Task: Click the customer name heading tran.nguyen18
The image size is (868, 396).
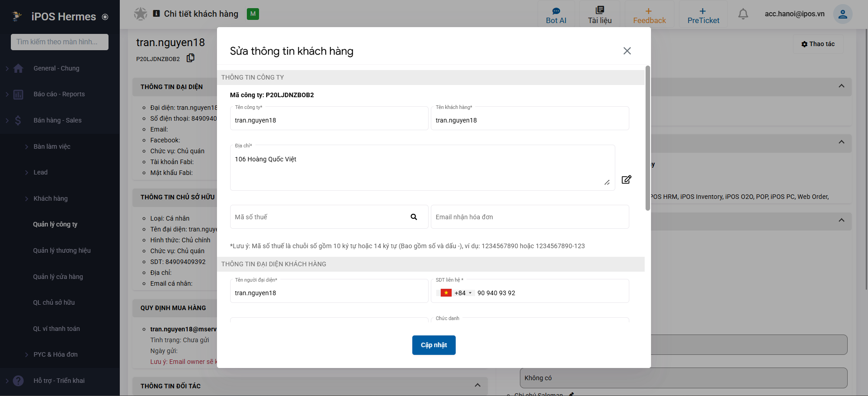Action: coord(170,42)
